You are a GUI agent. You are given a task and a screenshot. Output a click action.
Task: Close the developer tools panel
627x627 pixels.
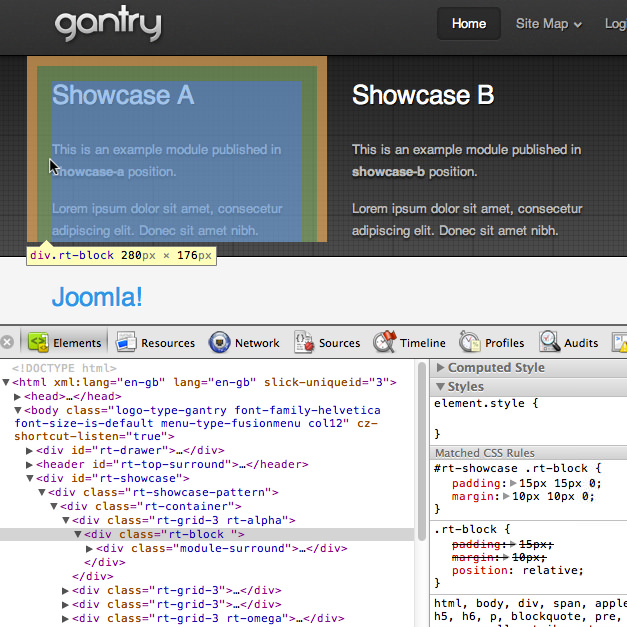(x=8, y=343)
